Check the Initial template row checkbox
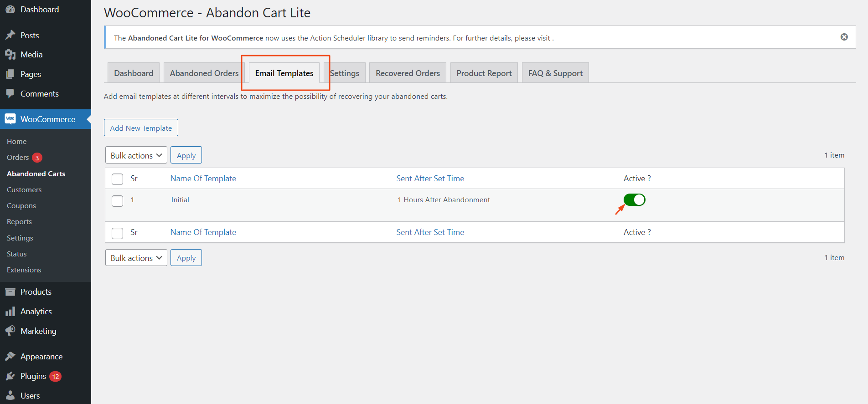 click(118, 201)
